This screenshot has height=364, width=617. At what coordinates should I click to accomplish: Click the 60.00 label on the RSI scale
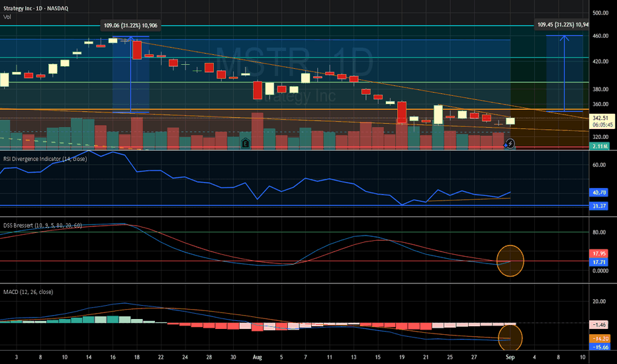coord(599,165)
